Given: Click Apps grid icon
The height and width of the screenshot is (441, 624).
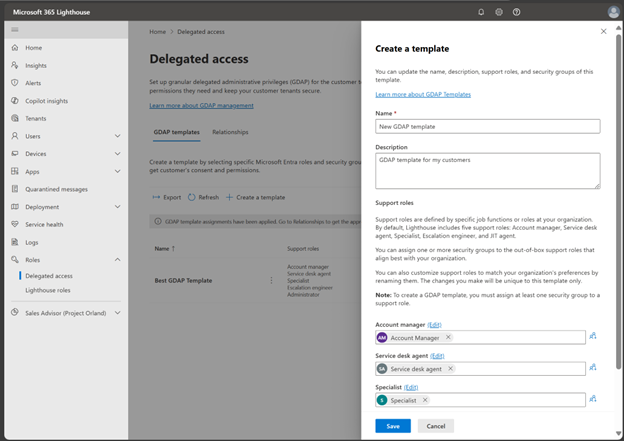Looking at the screenshot, I should (15, 171).
